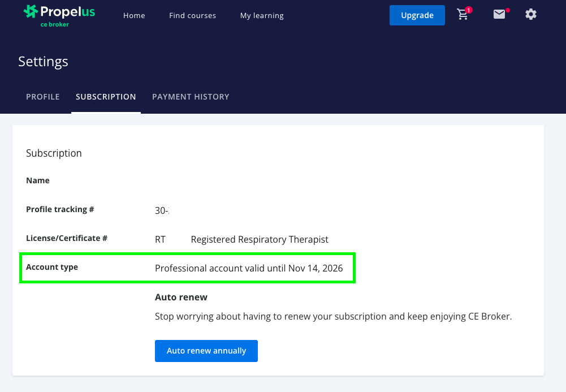The image size is (566, 392).
Task: Click the Profile tracking number value
Action: (162, 210)
